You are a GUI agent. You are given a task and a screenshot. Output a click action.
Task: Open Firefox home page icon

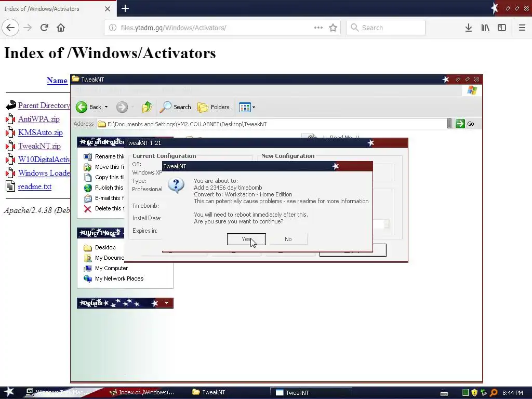pyautogui.click(x=61, y=28)
